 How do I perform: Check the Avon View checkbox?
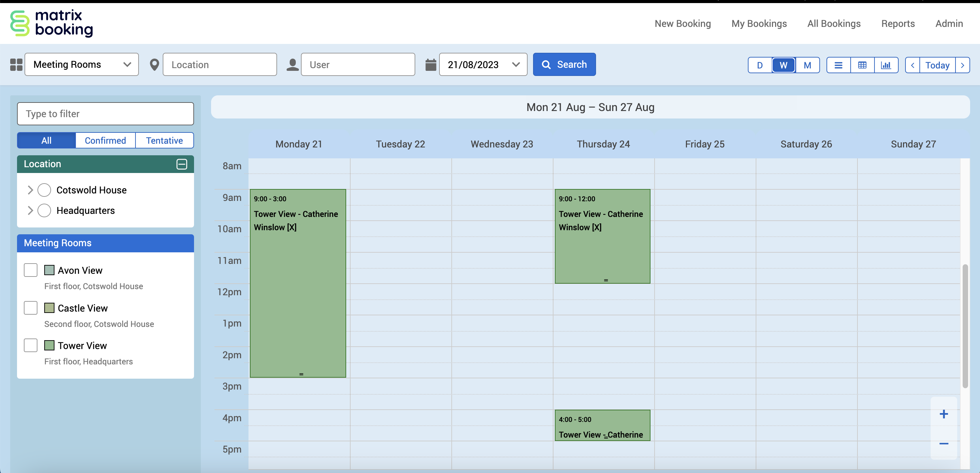(x=30, y=270)
